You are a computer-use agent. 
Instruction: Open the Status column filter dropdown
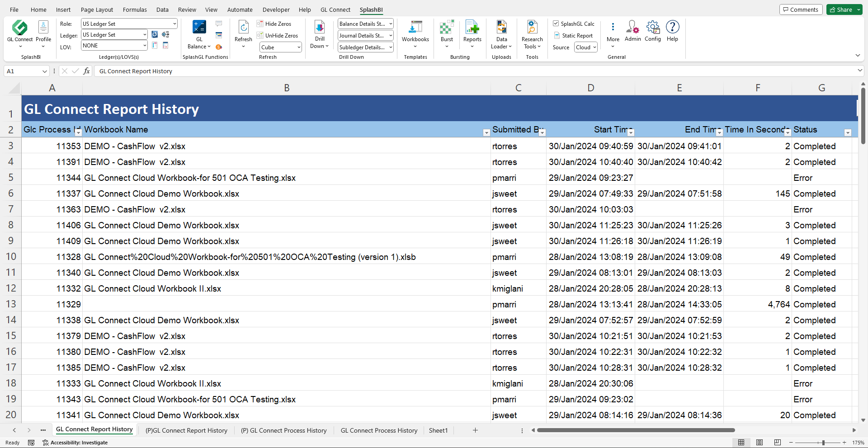click(x=848, y=132)
